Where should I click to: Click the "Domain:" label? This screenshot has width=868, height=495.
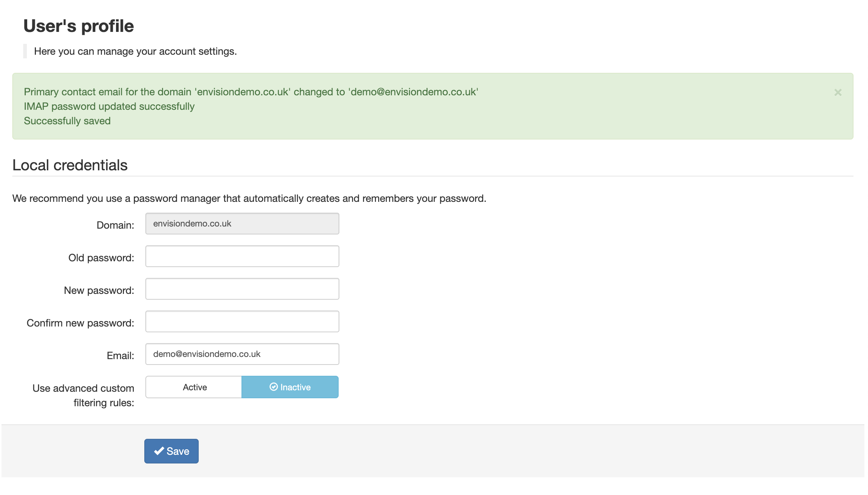[x=115, y=225]
